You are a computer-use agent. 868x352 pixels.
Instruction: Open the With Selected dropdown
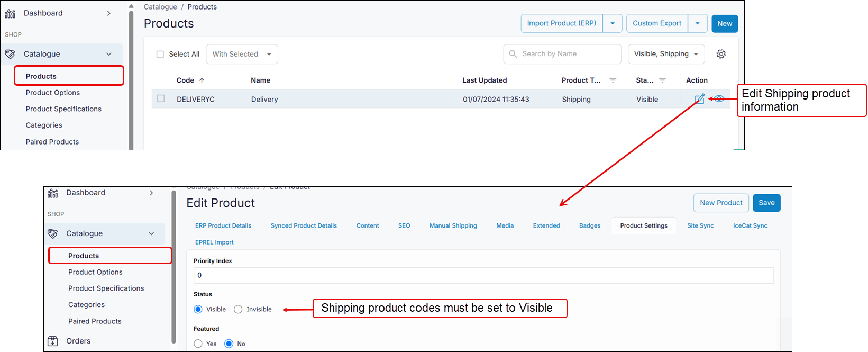(x=242, y=54)
